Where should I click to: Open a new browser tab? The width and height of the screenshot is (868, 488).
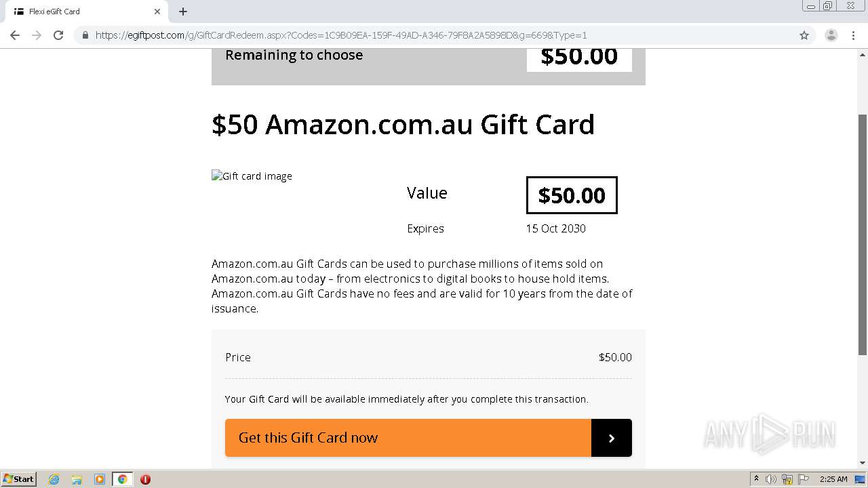pyautogui.click(x=183, y=12)
